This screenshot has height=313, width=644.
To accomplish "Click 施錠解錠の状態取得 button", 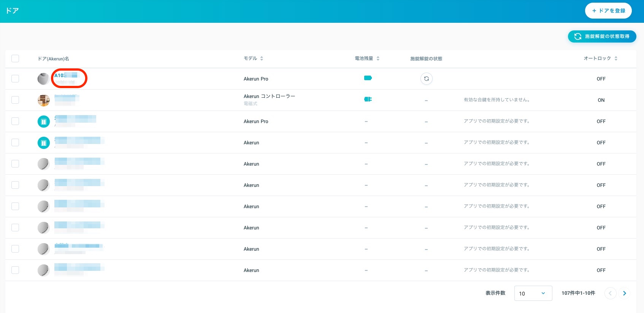I will coord(602,36).
